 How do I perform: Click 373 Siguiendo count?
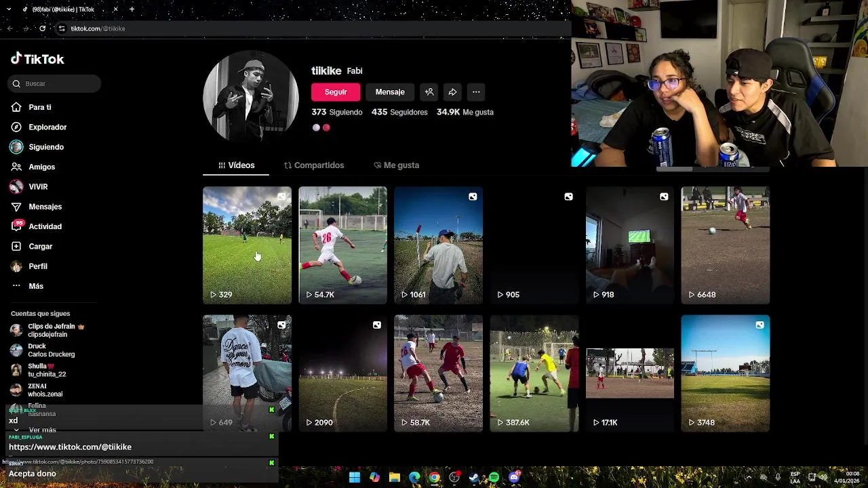[337, 112]
